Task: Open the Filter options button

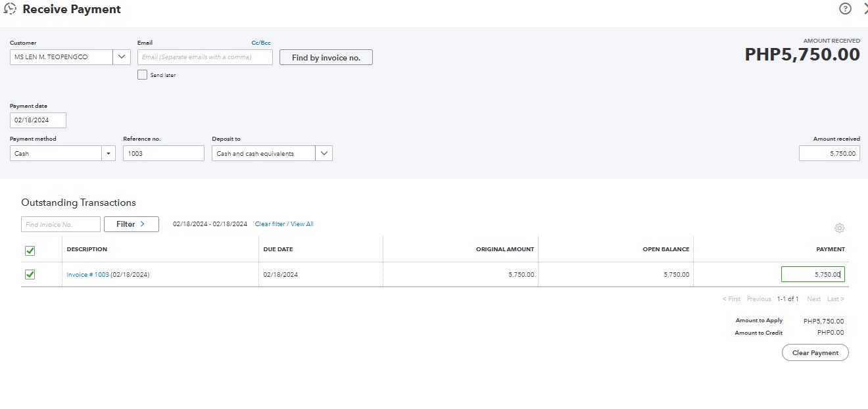Action: 132,224
